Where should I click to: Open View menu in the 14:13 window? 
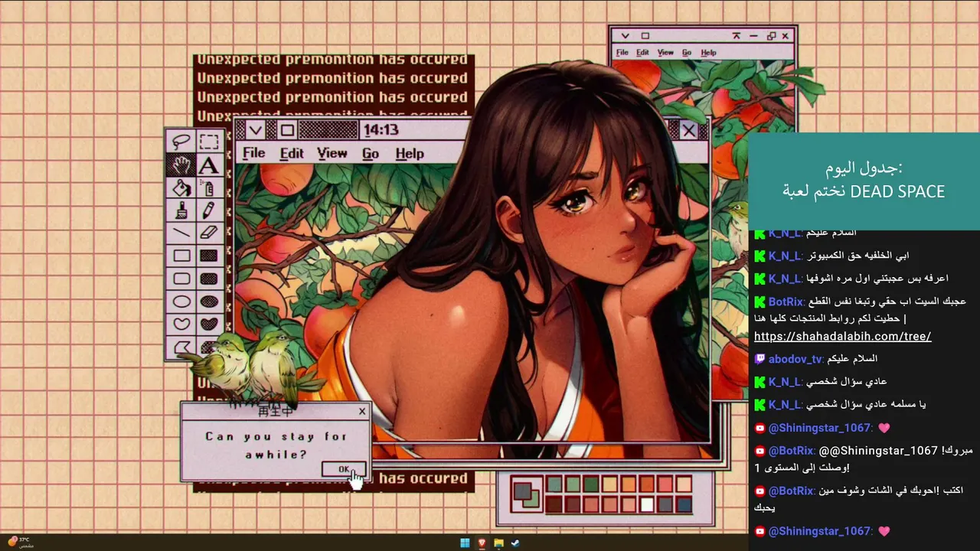pos(332,154)
